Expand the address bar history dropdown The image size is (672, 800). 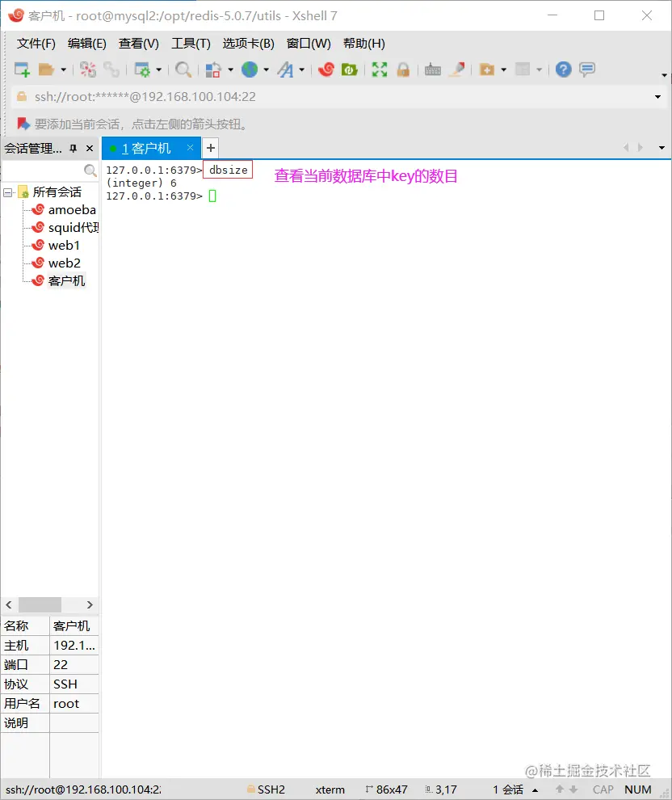click(x=657, y=97)
